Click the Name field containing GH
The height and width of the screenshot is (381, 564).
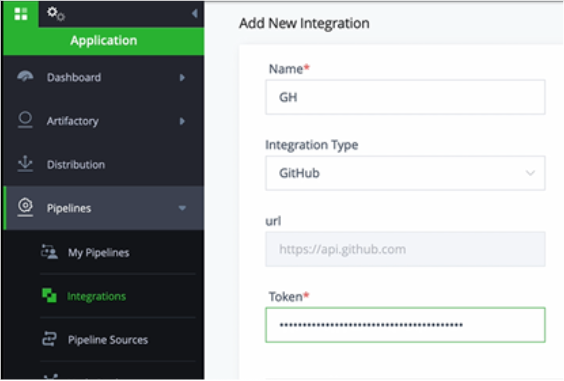[x=405, y=97]
